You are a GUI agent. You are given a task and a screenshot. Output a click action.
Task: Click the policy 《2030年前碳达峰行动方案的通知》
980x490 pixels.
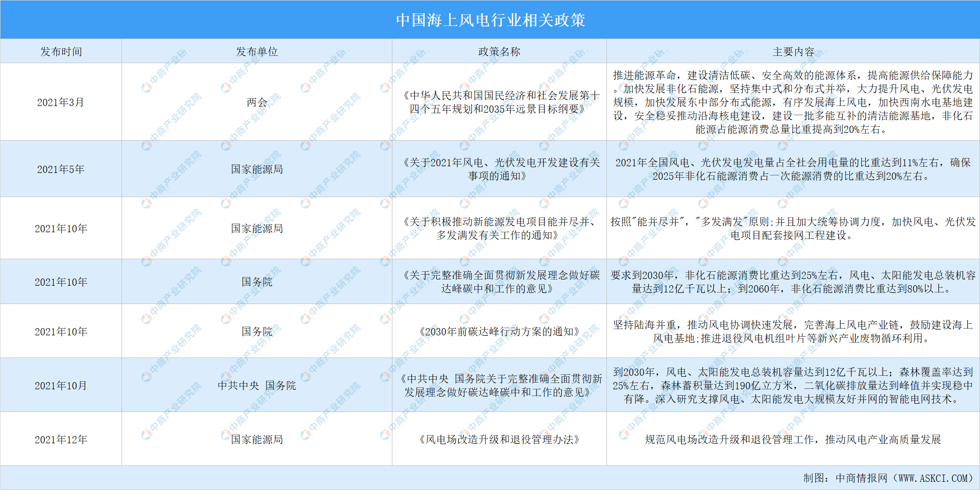(x=499, y=331)
